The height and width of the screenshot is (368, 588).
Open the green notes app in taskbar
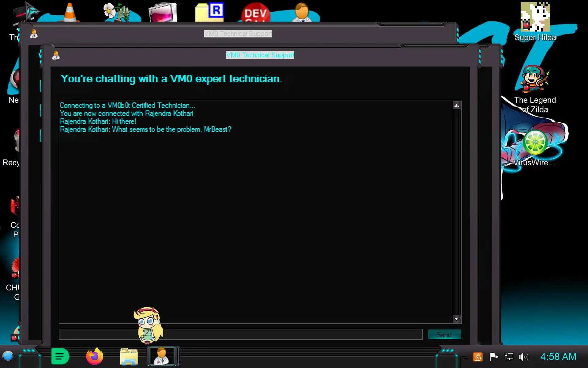60,356
